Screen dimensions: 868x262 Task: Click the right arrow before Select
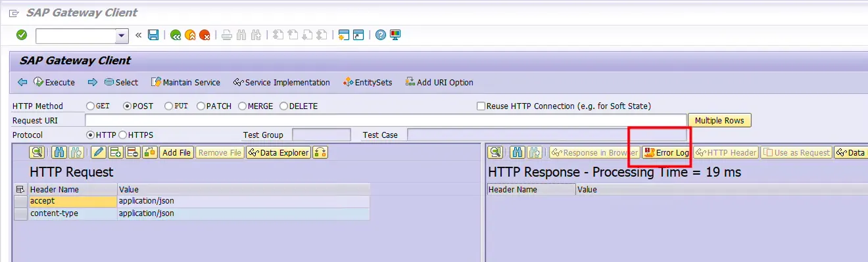tap(92, 82)
